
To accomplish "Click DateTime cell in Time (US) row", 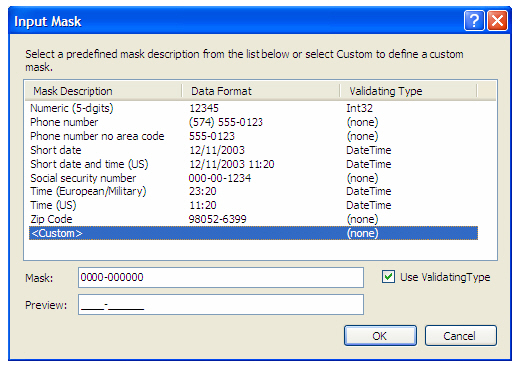I will pyautogui.click(x=369, y=205).
